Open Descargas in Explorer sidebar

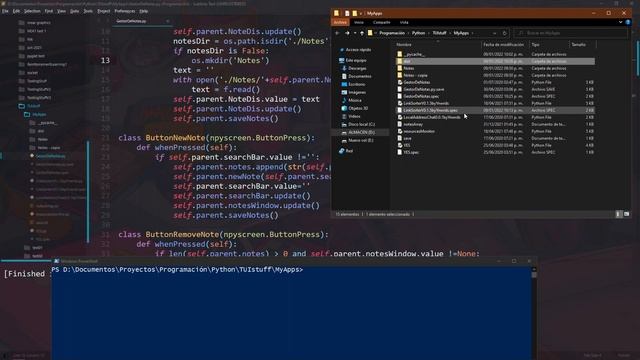(354, 69)
